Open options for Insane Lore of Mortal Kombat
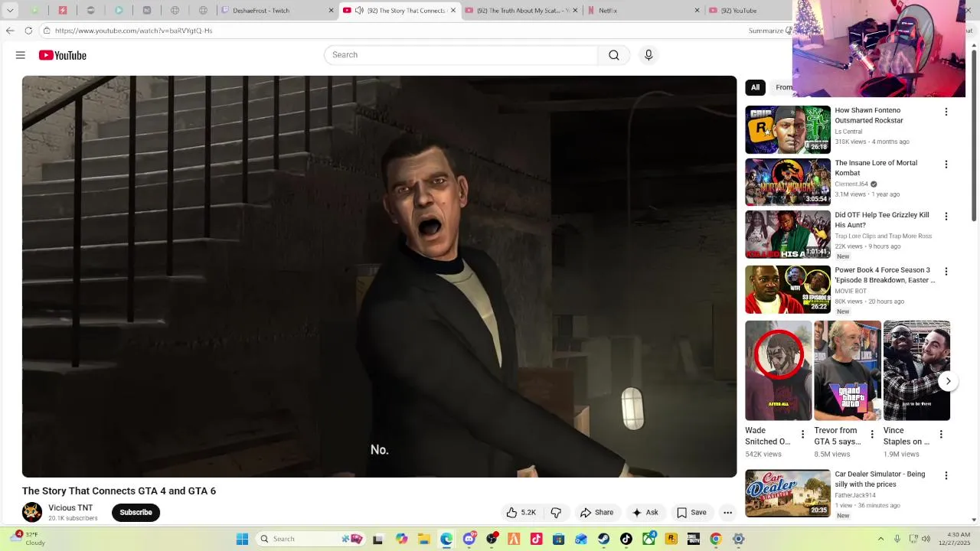Image resolution: width=980 pixels, height=551 pixels. (x=946, y=165)
